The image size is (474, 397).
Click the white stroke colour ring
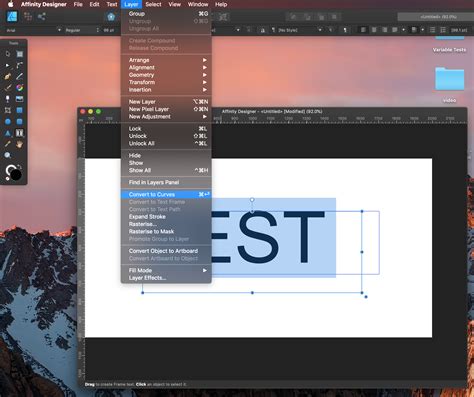[x=11, y=170]
